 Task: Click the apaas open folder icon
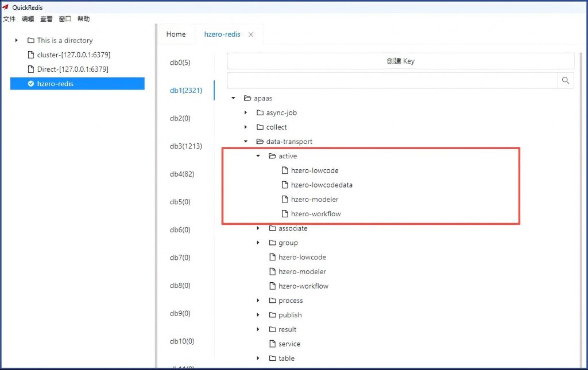click(247, 99)
